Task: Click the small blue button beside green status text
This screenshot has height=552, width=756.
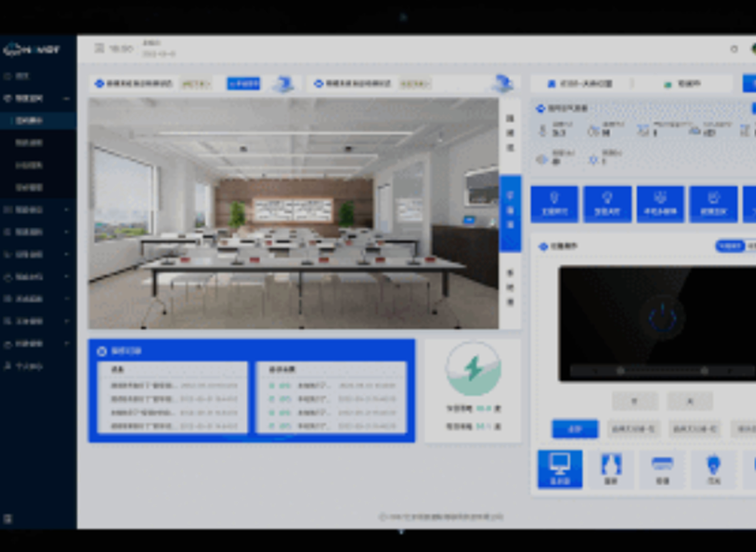Action: pyautogui.click(x=243, y=84)
